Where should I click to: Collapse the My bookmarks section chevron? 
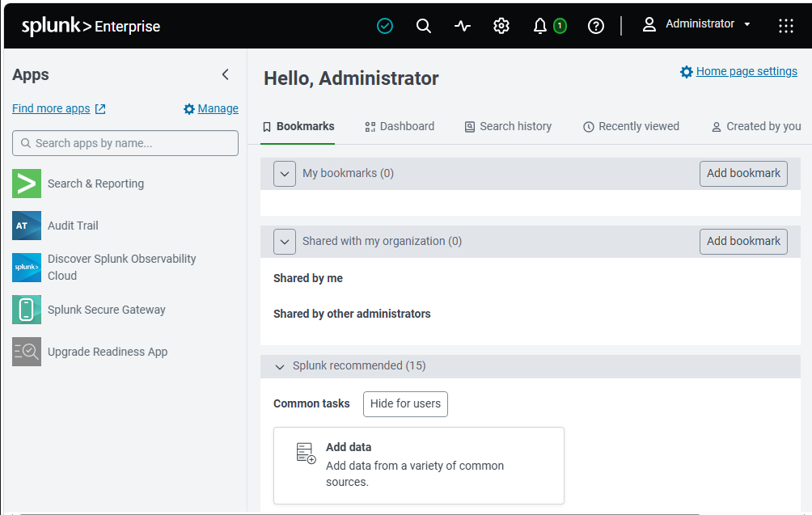285,174
